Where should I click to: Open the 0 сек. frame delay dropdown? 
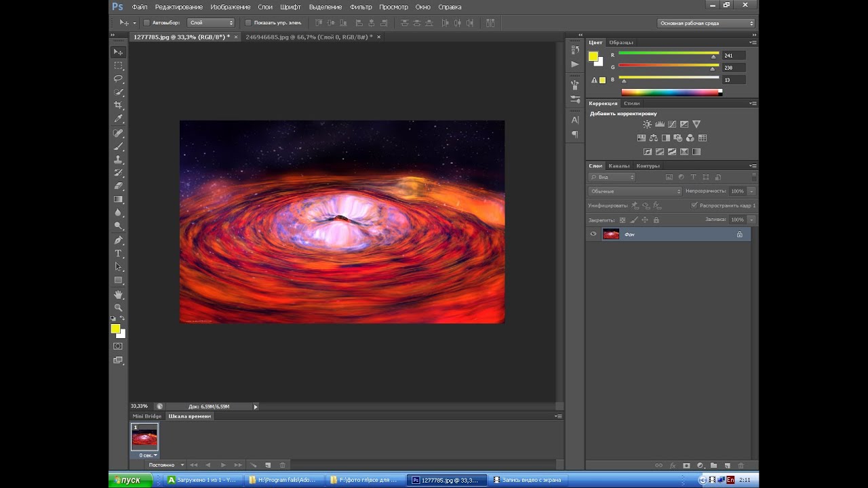(148, 455)
